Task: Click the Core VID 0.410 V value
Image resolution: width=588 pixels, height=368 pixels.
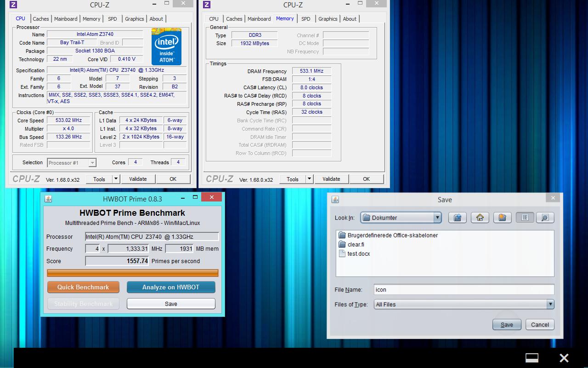Action: click(x=127, y=59)
